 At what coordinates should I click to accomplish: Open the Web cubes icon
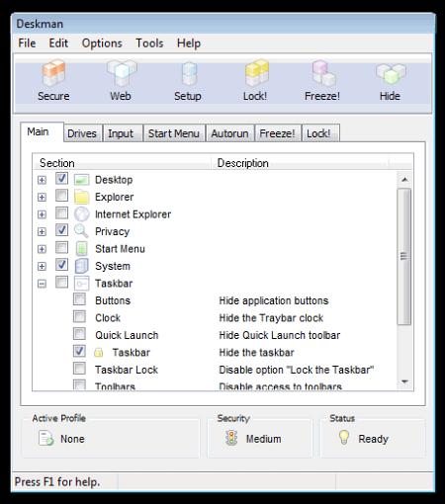click(x=122, y=73)
